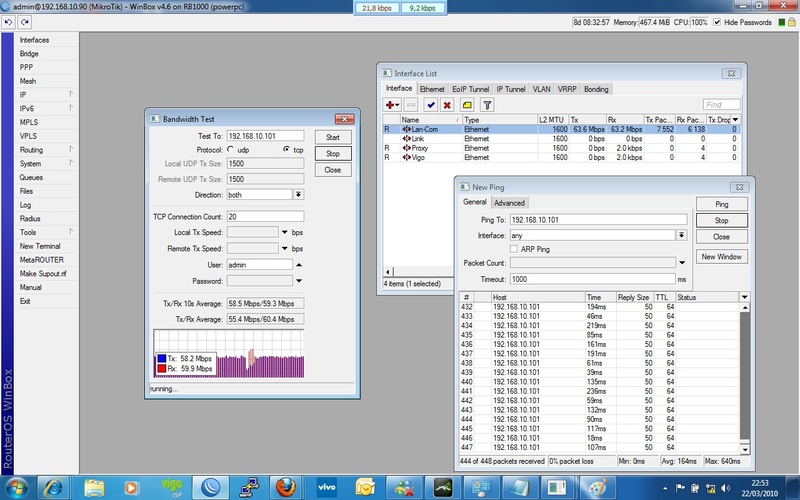Click the enable checkmark icon in Interface List

pos(430,104)
